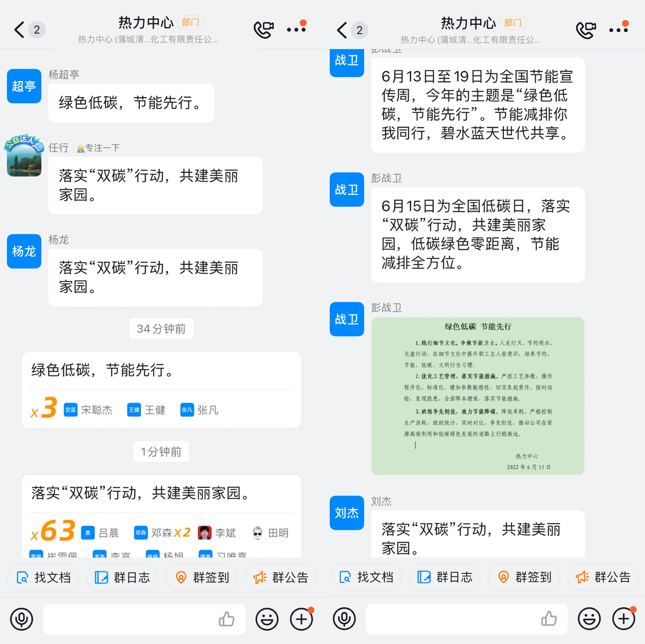Tap 杨龙's message 落实双碳行动
The width and height of the screenshot is (645, 644).
click(156, 278)
